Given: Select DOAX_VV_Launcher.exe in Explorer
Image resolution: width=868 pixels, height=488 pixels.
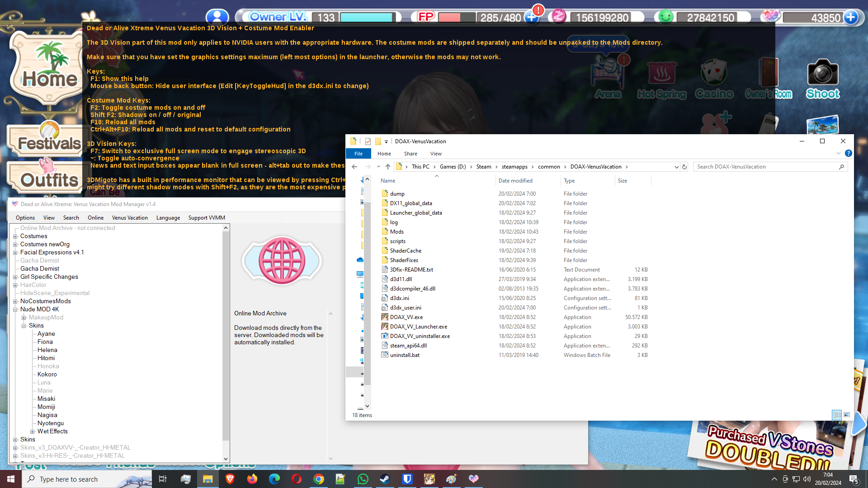Looking at the screenshot, I should 418,327.
